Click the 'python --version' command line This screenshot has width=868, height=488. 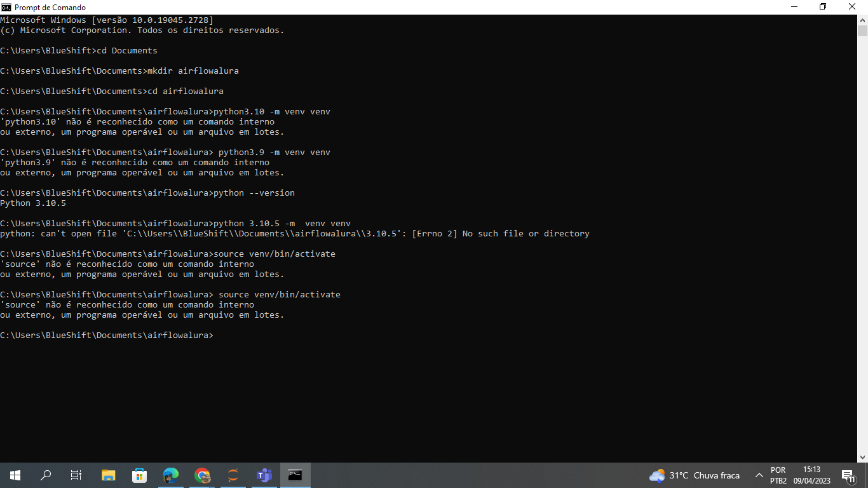pyautogui.click(x=147, y=193)
